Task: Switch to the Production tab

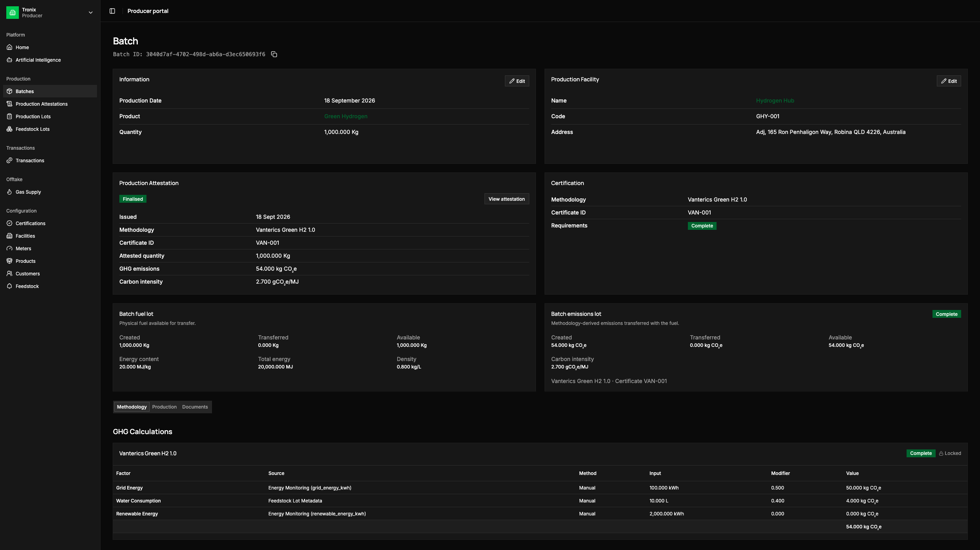Action: pyautogui.click(x=164, y=407)
